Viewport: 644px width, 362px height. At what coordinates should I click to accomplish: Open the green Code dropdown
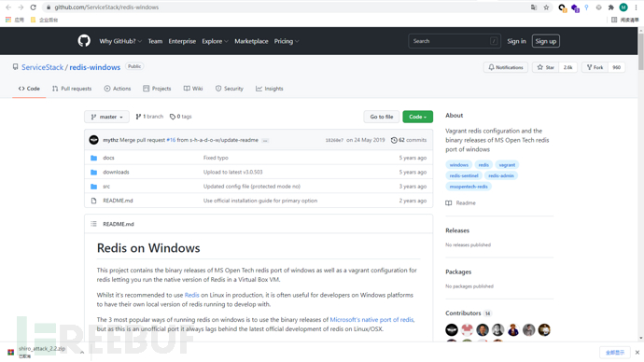(x=418, y=117)
